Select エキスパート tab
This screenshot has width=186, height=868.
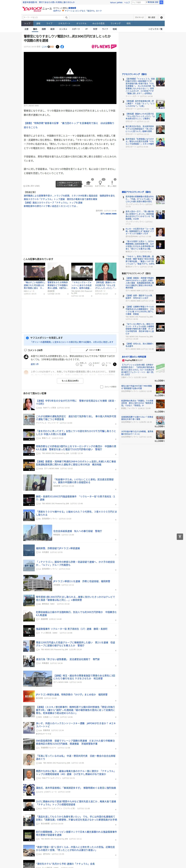(64, 24)
